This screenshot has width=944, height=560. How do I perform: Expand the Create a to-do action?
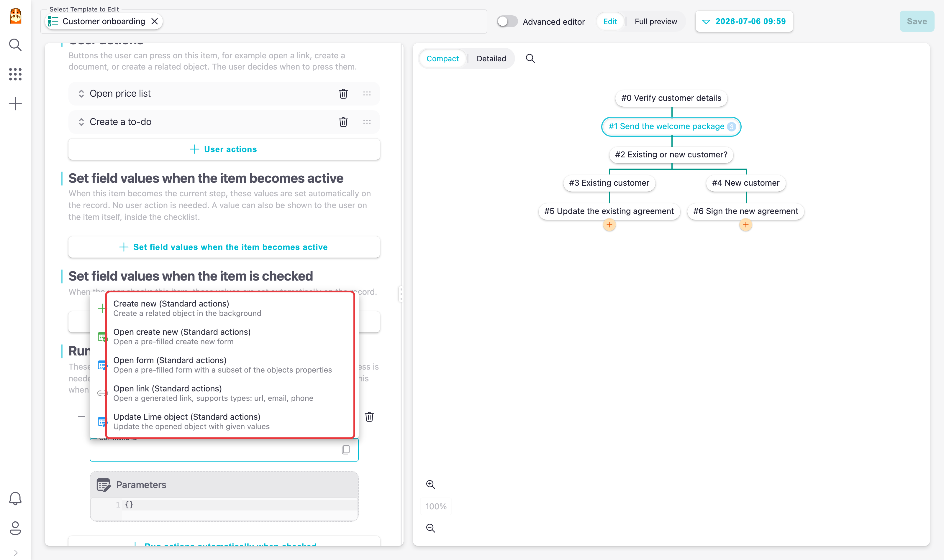81,122
